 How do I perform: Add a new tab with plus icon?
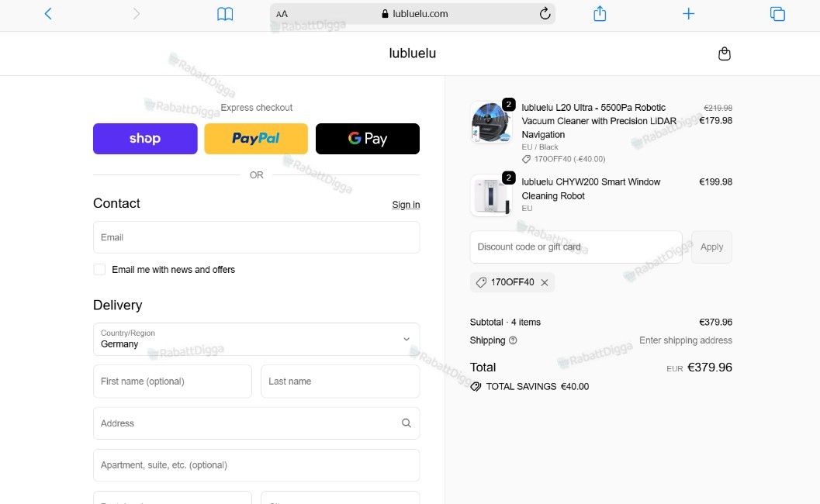688,14
